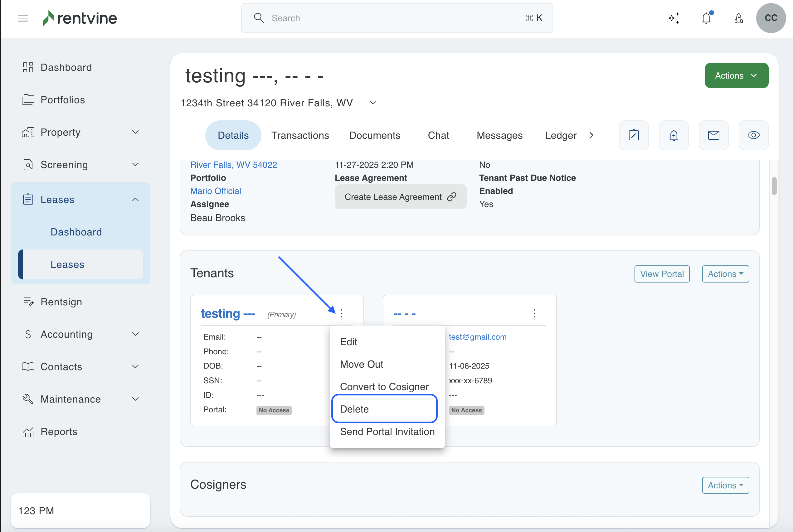This screenshot has width=793, height=532.
Task: Expand the address chevron dropdown
Action: tap(373, 103)
